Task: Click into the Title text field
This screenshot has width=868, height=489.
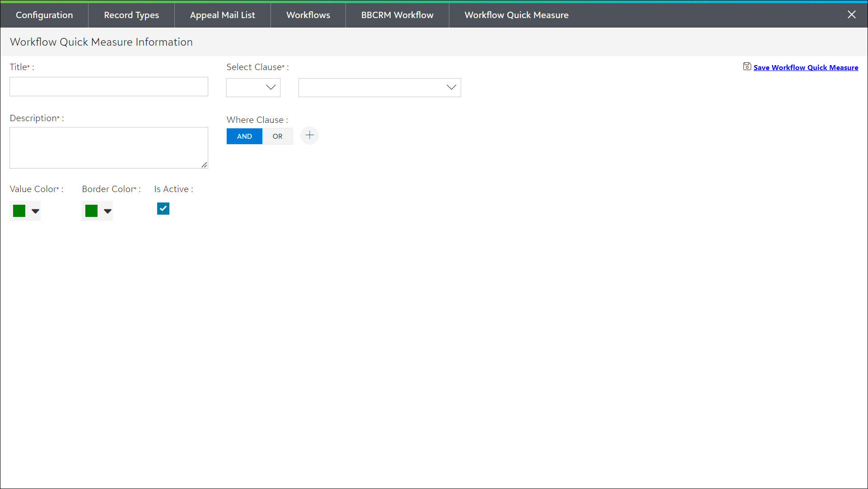Action: pyautogui.click(x=109, y=86)
